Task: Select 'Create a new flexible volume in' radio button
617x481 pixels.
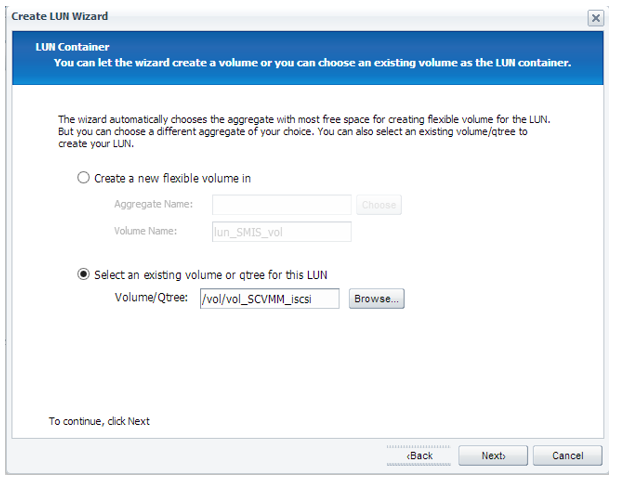Action: pos(83,179)
